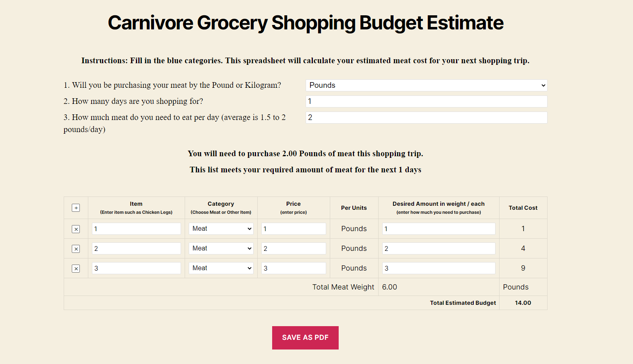633x364 pixels.
Task: Focus the Item name field on row one
Action: point(136,228)
